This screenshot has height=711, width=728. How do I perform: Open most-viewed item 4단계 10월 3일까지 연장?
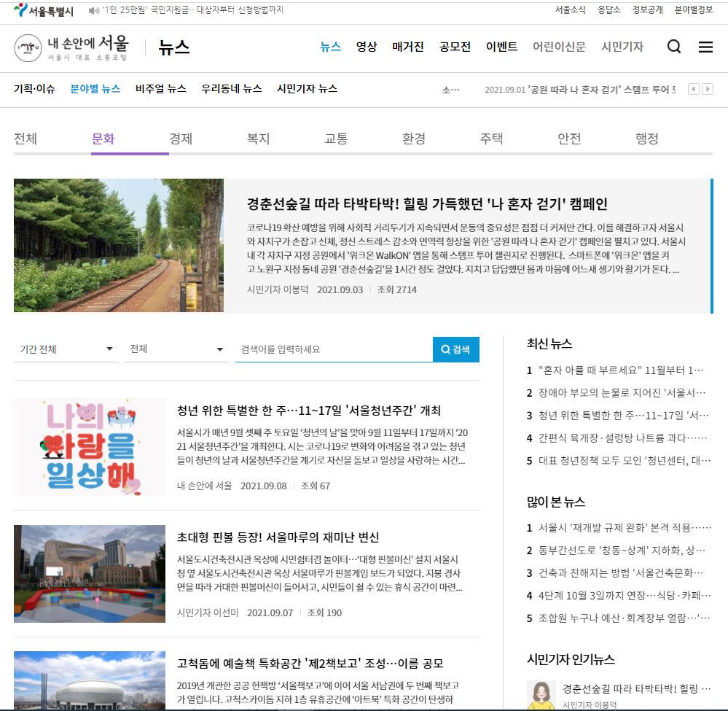tap(625, 595)
